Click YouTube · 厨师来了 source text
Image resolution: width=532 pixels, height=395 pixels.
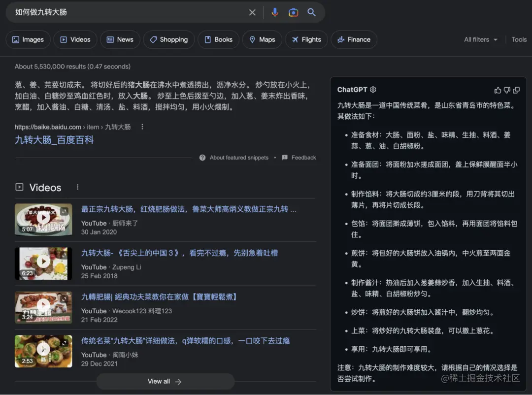(x=109, y=223)
